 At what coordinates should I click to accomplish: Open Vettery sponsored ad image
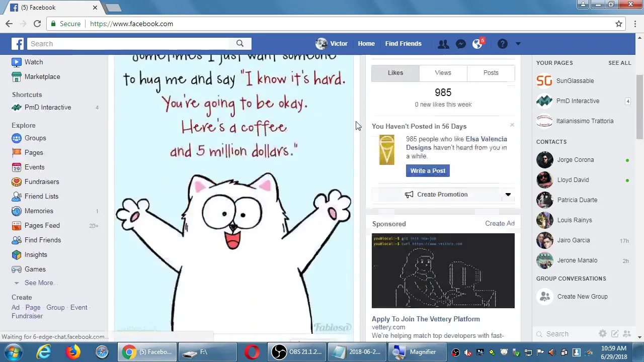[x=443, y=270]
